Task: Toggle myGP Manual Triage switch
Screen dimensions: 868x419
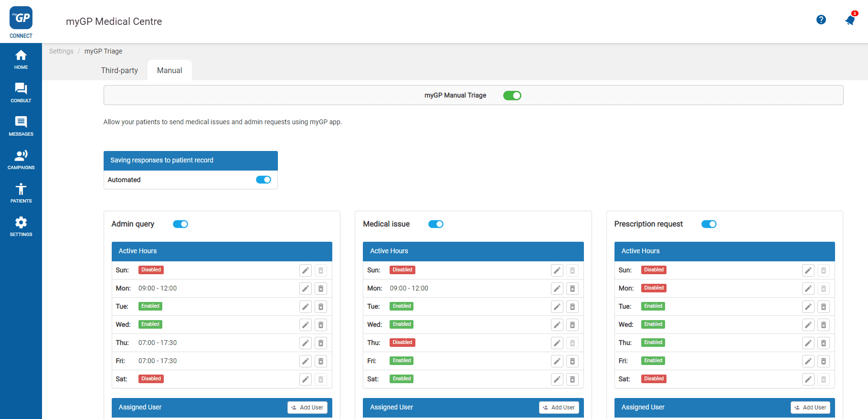Action: click(512, 96)
